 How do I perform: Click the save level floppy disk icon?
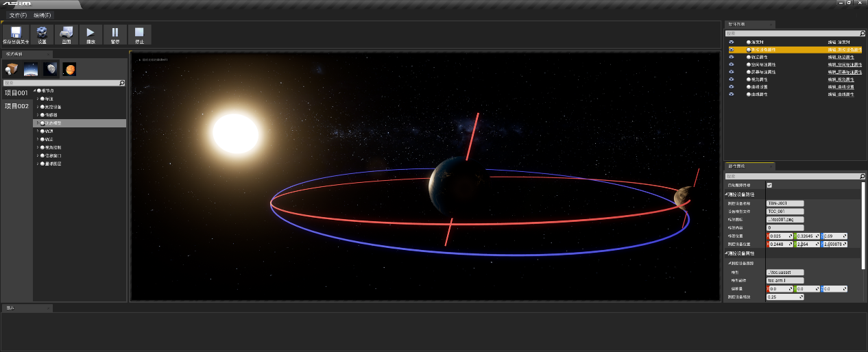tap(16, 32)
